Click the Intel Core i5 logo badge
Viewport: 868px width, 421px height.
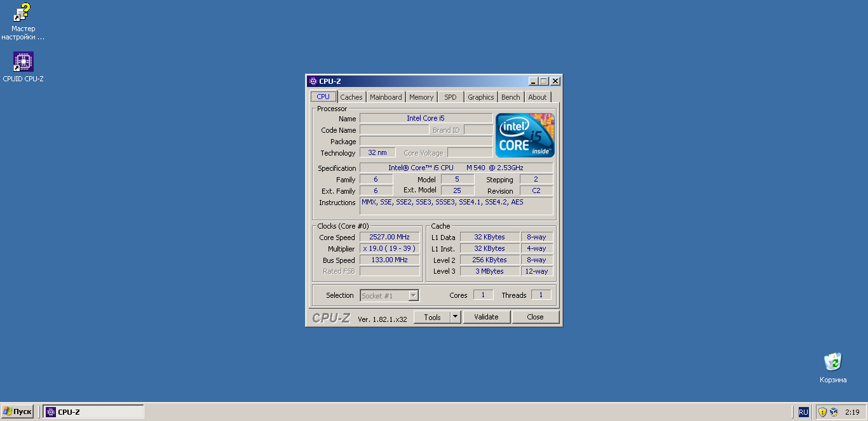[524, 135]
